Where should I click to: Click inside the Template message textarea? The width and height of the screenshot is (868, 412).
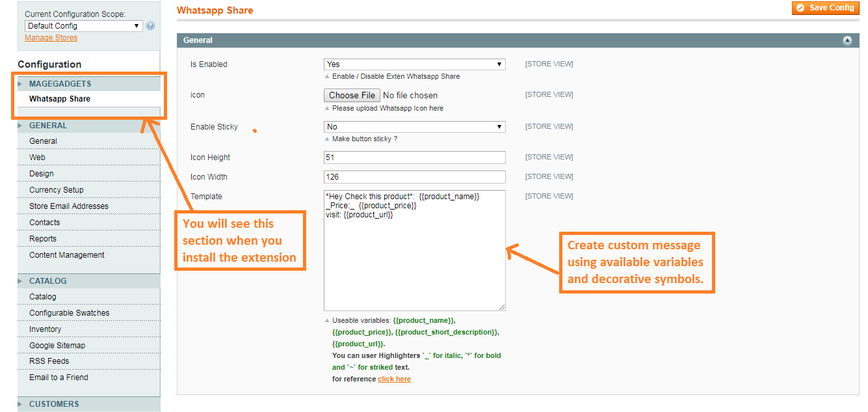[415, 251]
